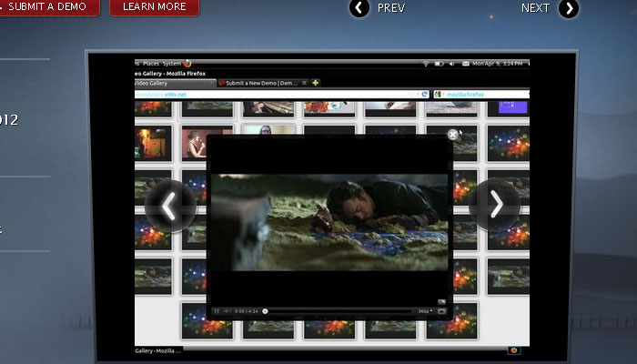Click the Firefox icon in bottom panel
The height and width of the screenshot is (364, 637).
pyautogui.click(x=514, y=350)
